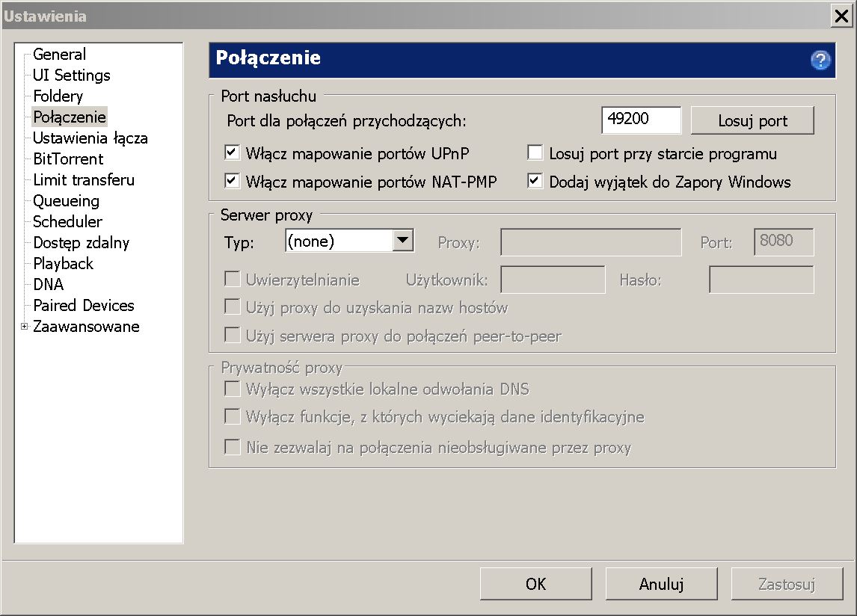Check 'Wyłącz funkcje, z których wyciekają dane identyfikacyjne'
Image resolution: width=857 pixels, height=616 pixels.
[x=232, y=416]
